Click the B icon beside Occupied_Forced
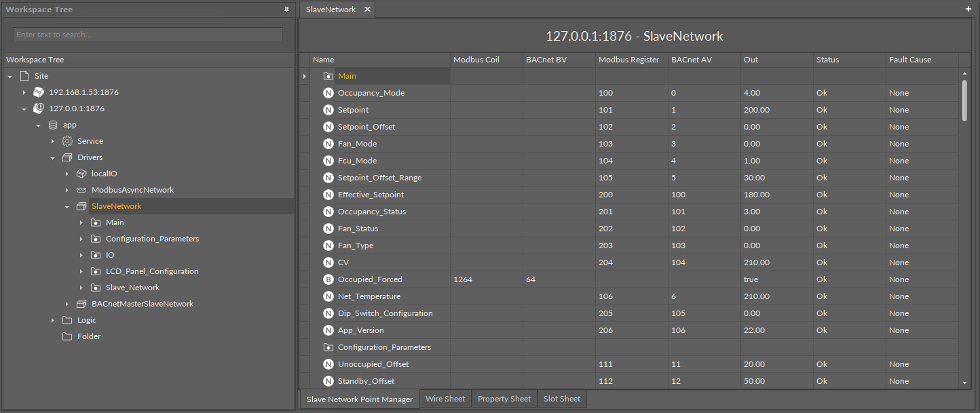The image size is (980, 413). 328,279
